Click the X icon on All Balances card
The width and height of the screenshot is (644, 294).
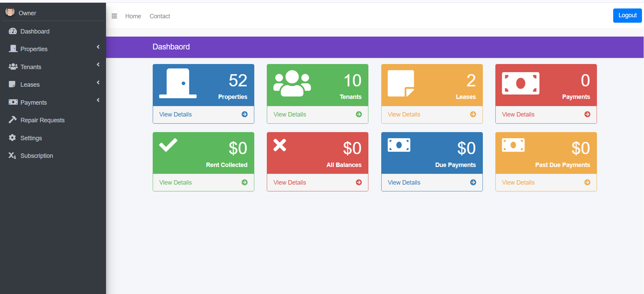pos(280,145)
